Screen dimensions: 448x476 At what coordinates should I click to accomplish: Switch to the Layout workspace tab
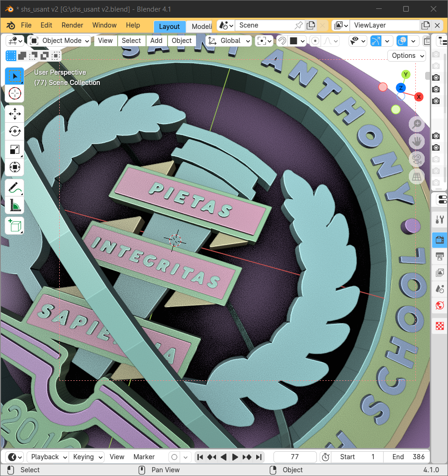169,27
